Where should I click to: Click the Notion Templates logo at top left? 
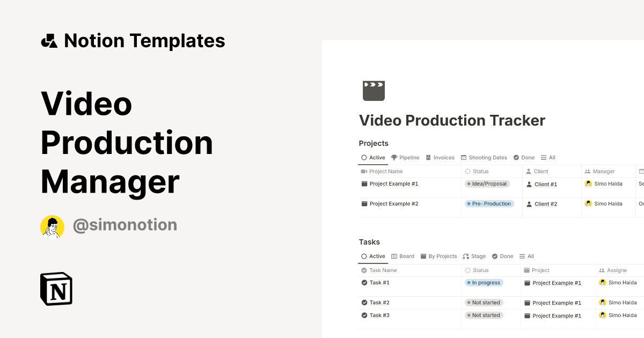pos(49,40)
